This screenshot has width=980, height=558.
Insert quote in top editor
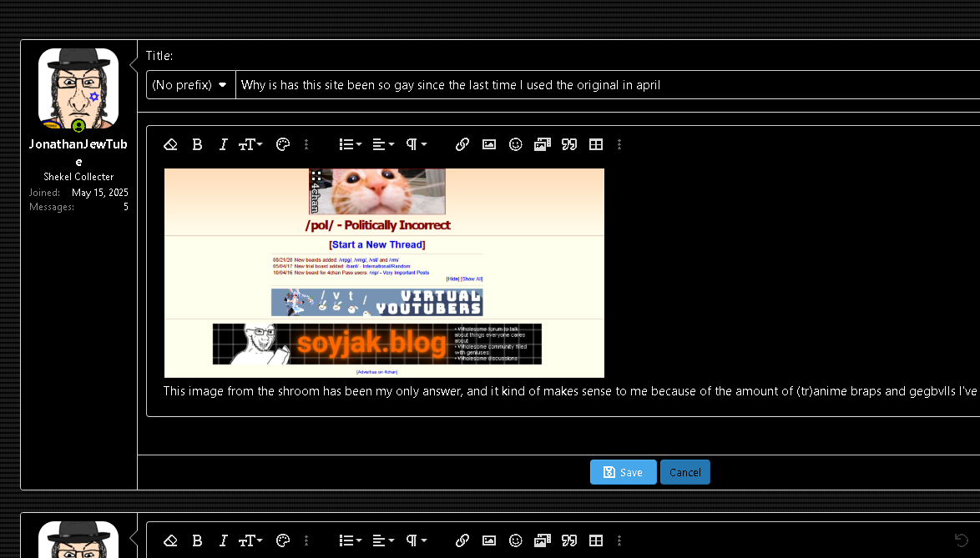tap(569, 145)
